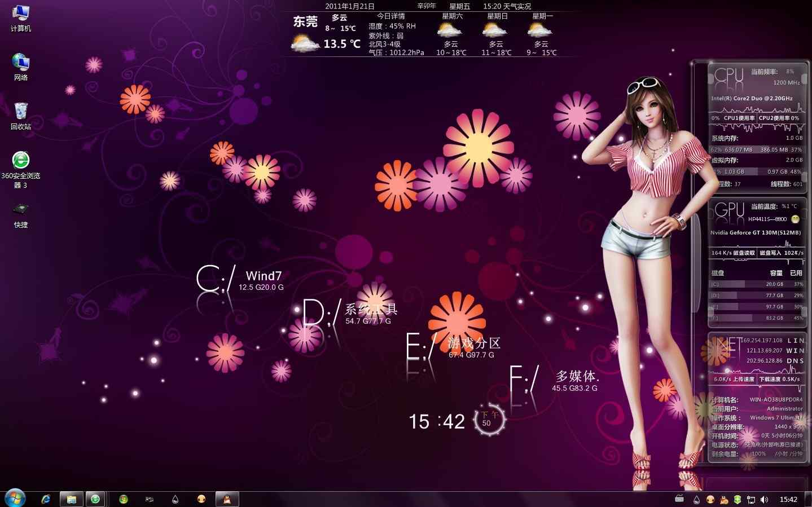This screenshot has width=812, height=507.
Task: Click the 星期一 forecast weather icon
Action: click(540, 30)
